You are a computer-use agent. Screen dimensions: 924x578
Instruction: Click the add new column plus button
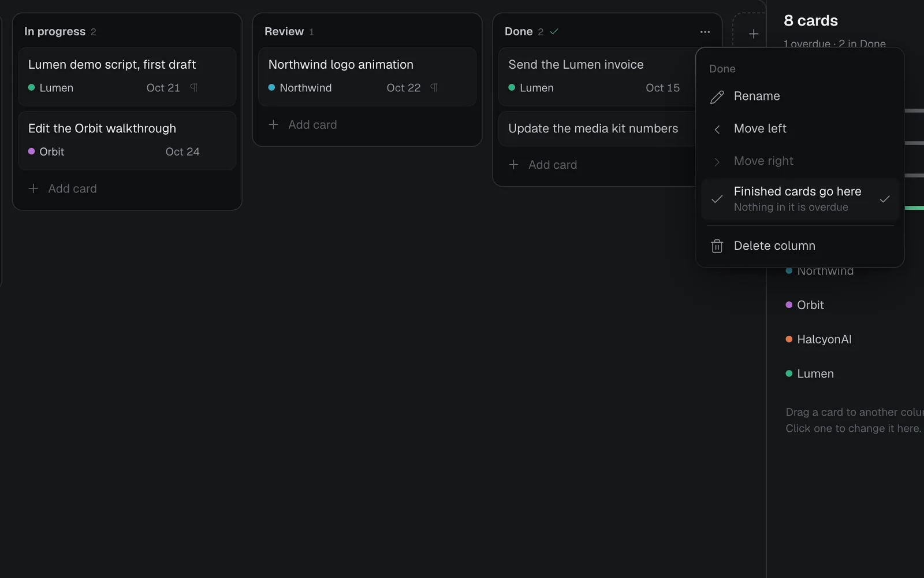pyautogui.click(x=753, y=34)
